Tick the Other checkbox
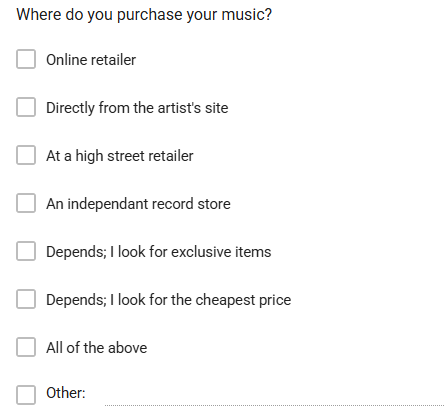This screenshot has width=444, height=414. (x=26, y=395)
